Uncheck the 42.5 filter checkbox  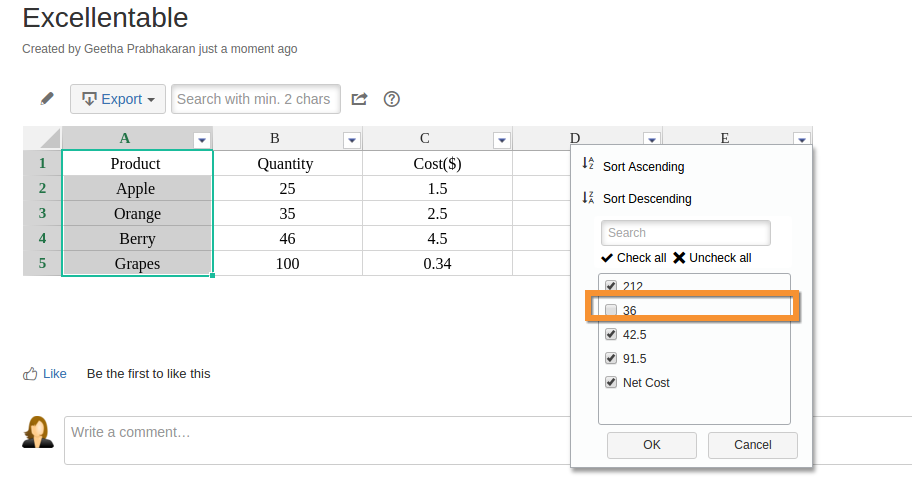coord(611,334)
